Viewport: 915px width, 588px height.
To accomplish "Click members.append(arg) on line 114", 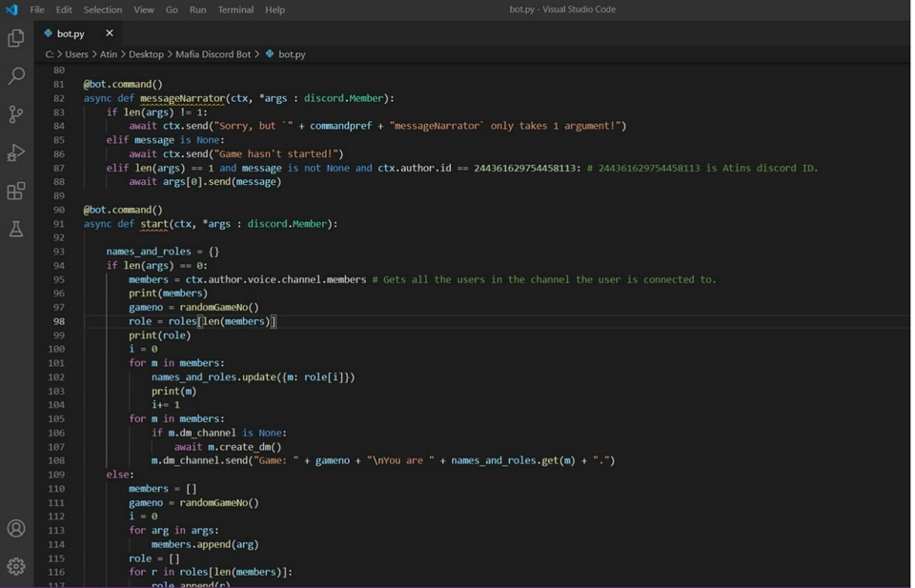I will tap(205, 544).
